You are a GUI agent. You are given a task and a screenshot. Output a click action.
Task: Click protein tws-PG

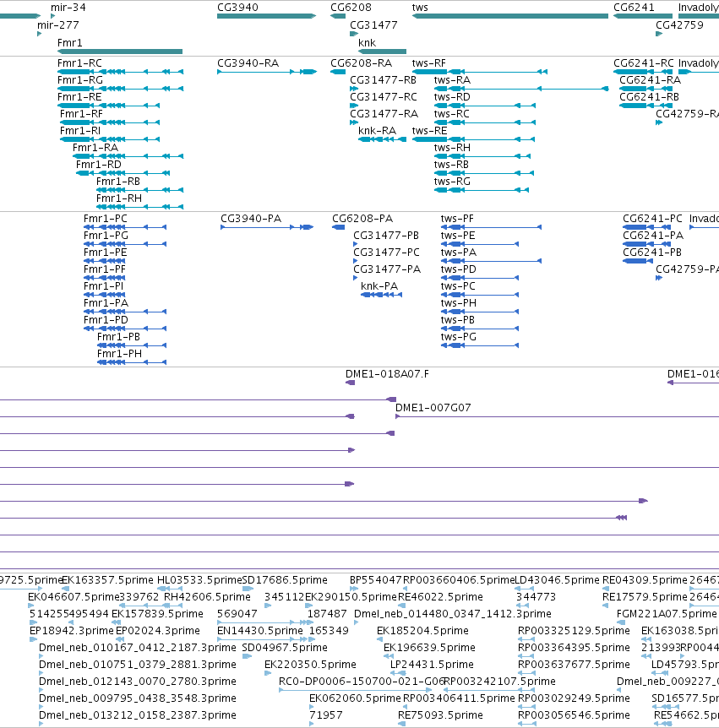click(480, 345)
